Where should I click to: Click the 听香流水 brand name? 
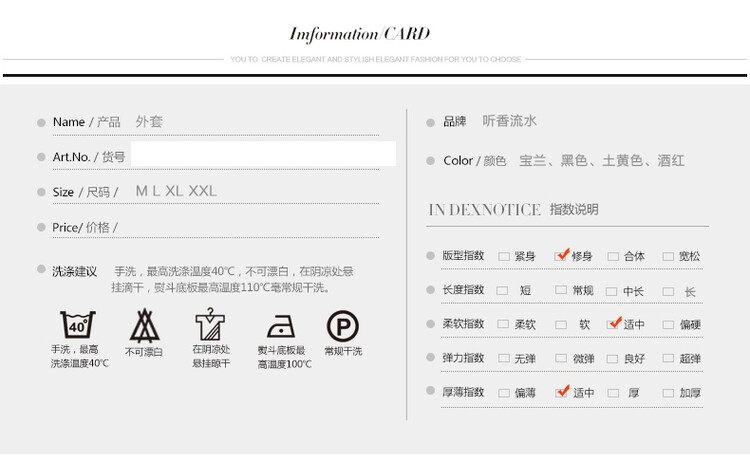pyautogui.click(x=510, y=121)
